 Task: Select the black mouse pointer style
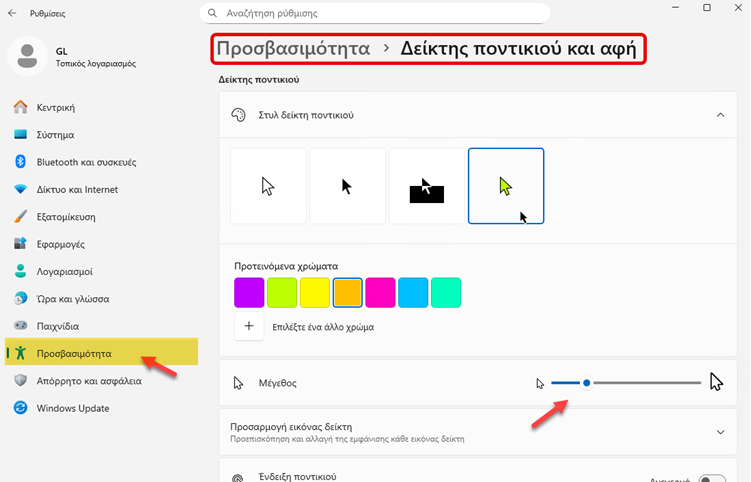click(347, 186)
